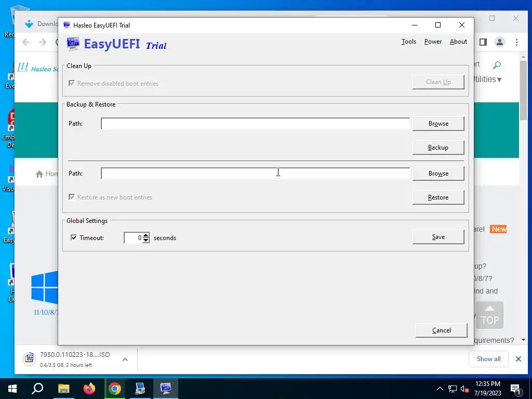
Task: Expand options chevron for ISO download
Action: (125, 360)
